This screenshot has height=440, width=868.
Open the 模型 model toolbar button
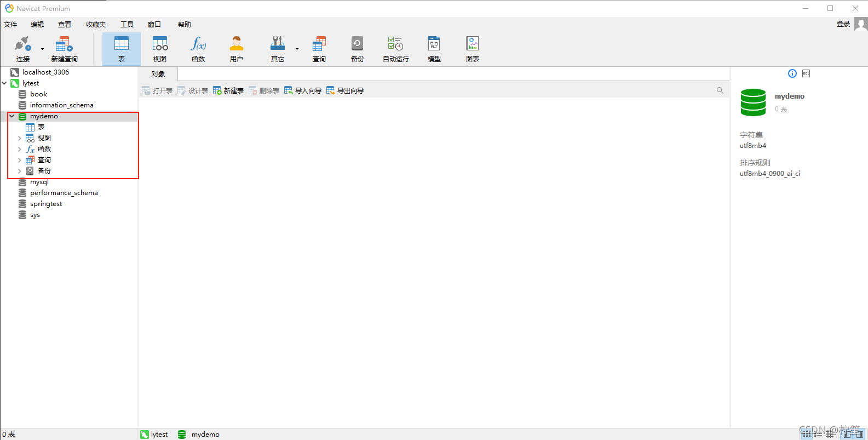[434, 49]
